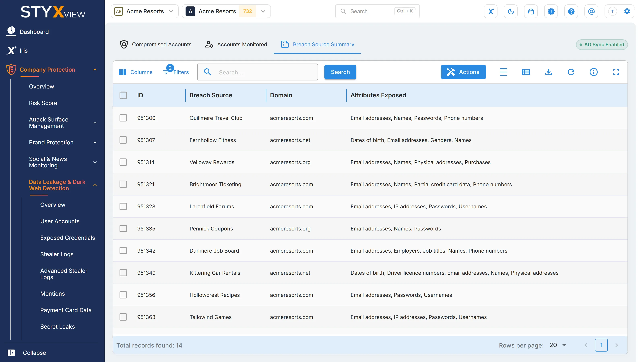Open the Acme Resorts 732 account dropdown
644x362 pixels.
(226, 11)
